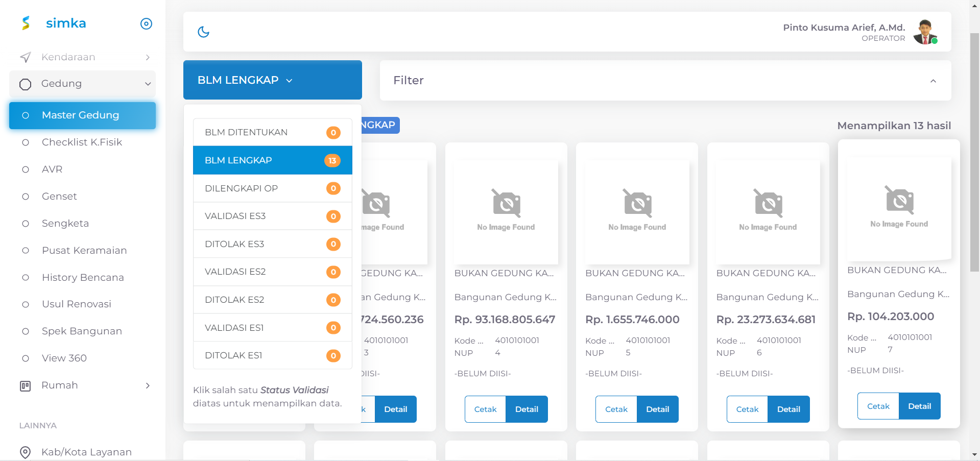Viewport: 980px width, 461px height.
Task: Click price Rp. 104.203.000
Action: pyautogui.click(x=891, y=317)
